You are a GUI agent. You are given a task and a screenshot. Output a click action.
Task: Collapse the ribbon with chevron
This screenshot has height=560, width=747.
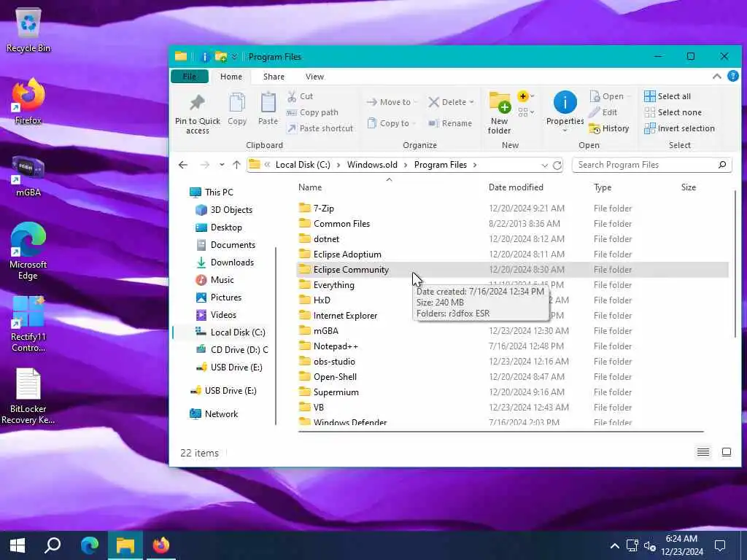(716, 76)
